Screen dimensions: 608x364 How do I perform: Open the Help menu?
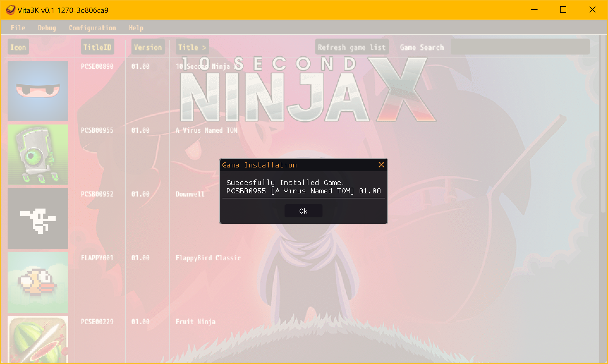click(x=136, y=28)
